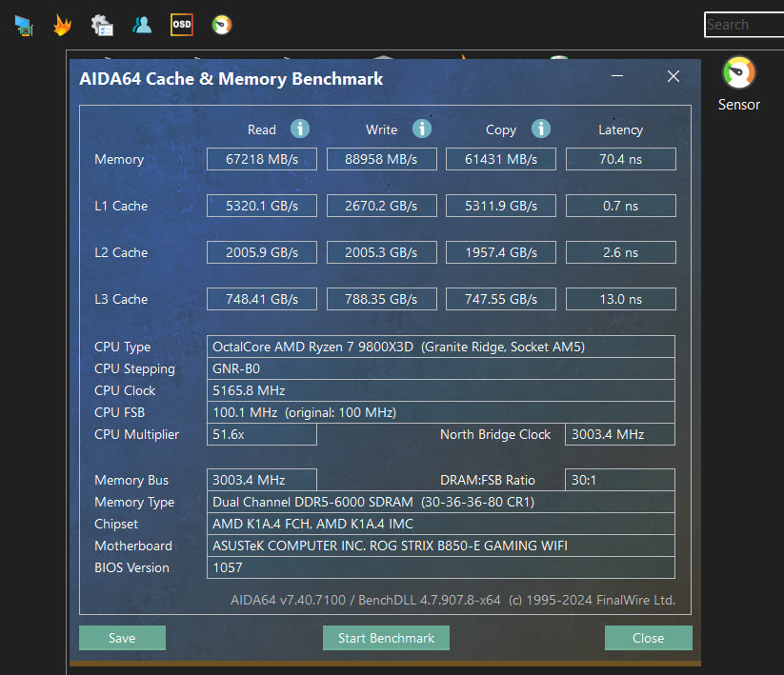
Task: Click the Memory Bus value field
Action: [x=262, y=480]
